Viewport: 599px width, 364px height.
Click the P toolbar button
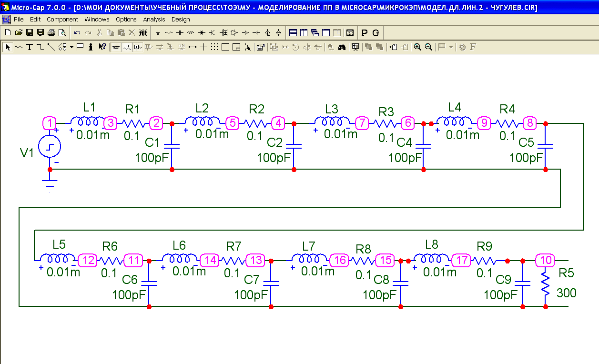pos(365,33)
